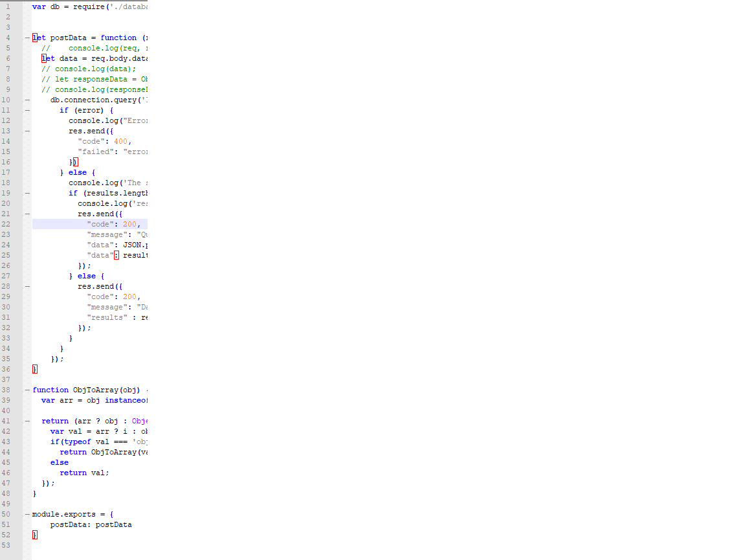Screen dimensions: 754x560
Task: Click the "failed" key on line 15
Action: point(96,151)
